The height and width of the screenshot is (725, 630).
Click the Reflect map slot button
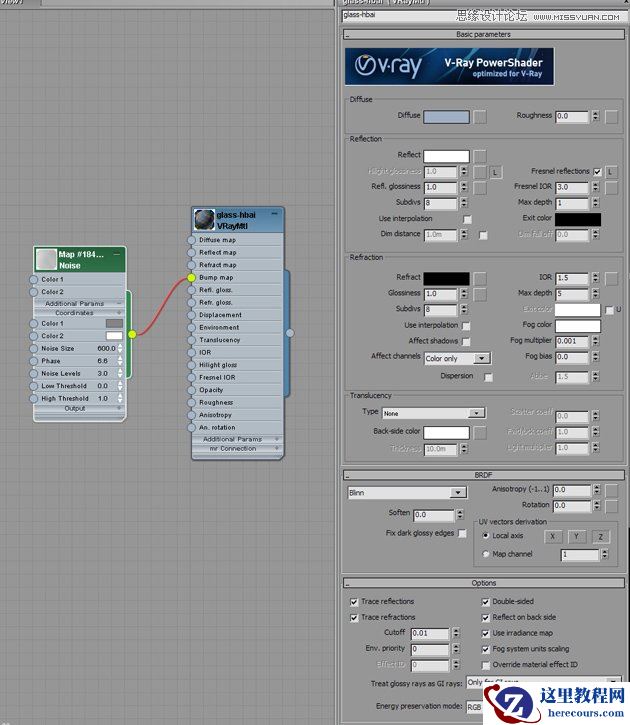[x=480, y=156]
